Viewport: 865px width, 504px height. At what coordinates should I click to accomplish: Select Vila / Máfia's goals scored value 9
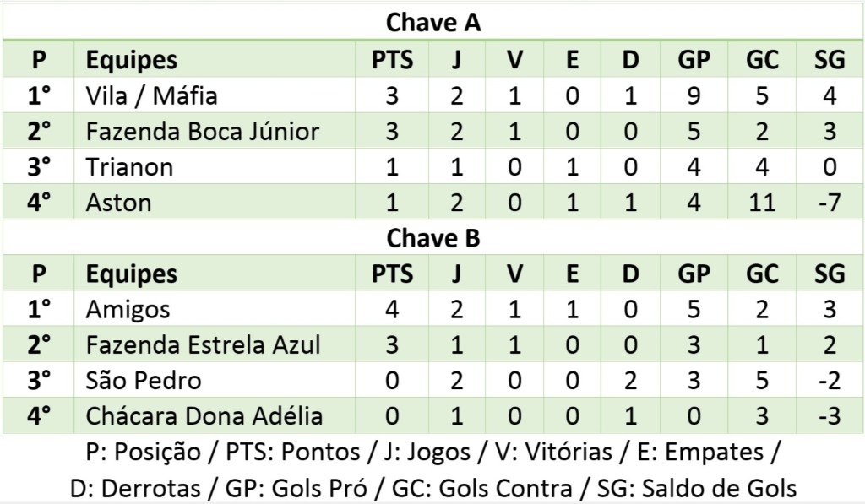694,95
